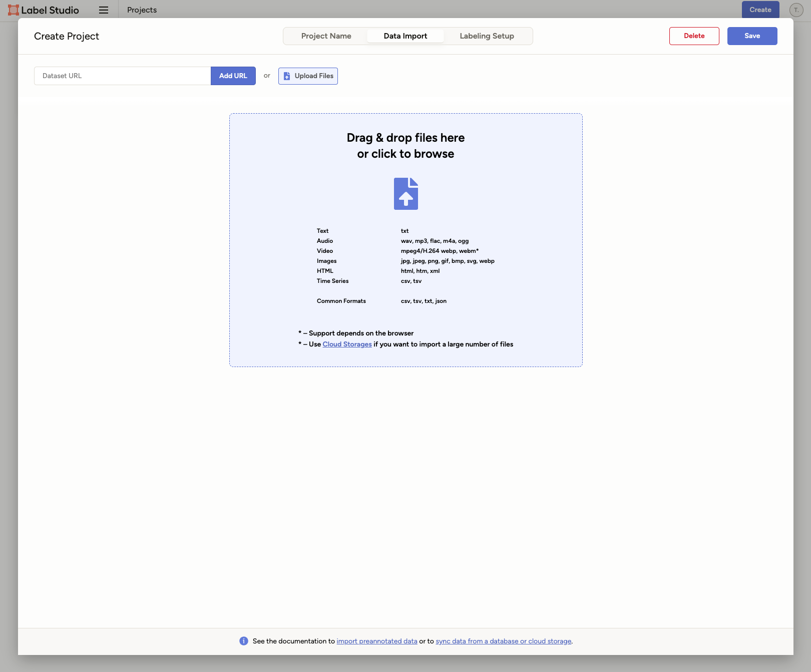Click the Upload Files button

(x=308, y=76)
